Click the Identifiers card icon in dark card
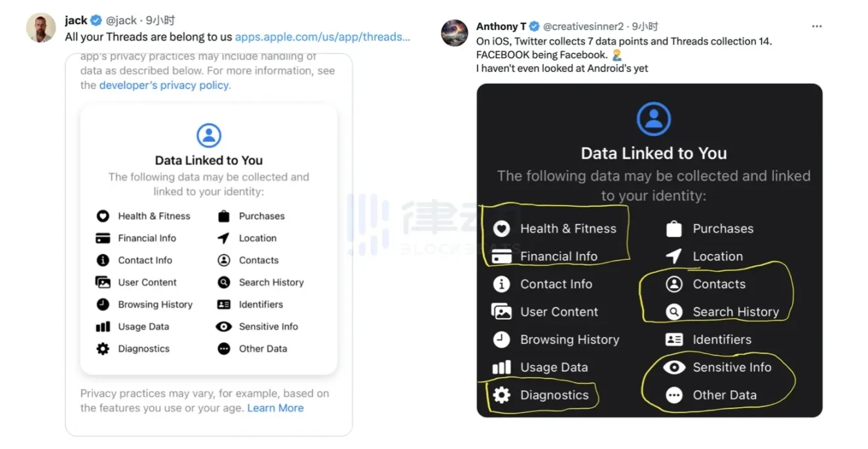 (x=674, y=340)
